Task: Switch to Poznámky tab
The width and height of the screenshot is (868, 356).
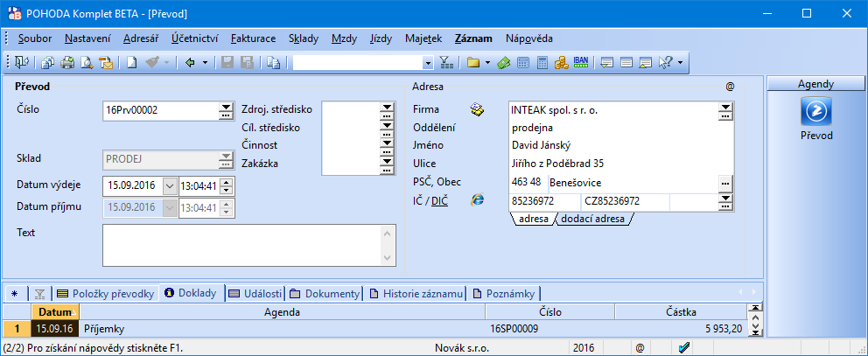Action: pos(503,293)
